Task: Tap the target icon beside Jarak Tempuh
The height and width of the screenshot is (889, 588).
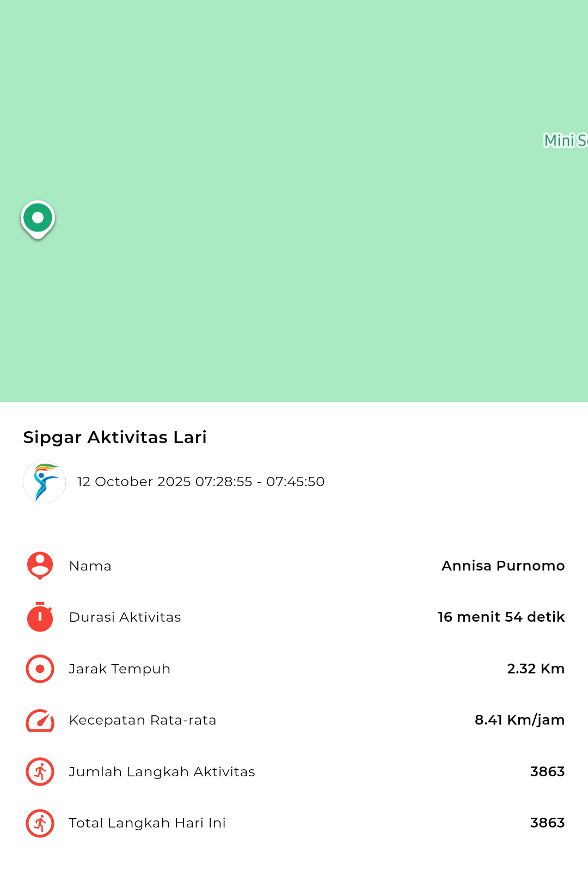Action: pos(40,669)
